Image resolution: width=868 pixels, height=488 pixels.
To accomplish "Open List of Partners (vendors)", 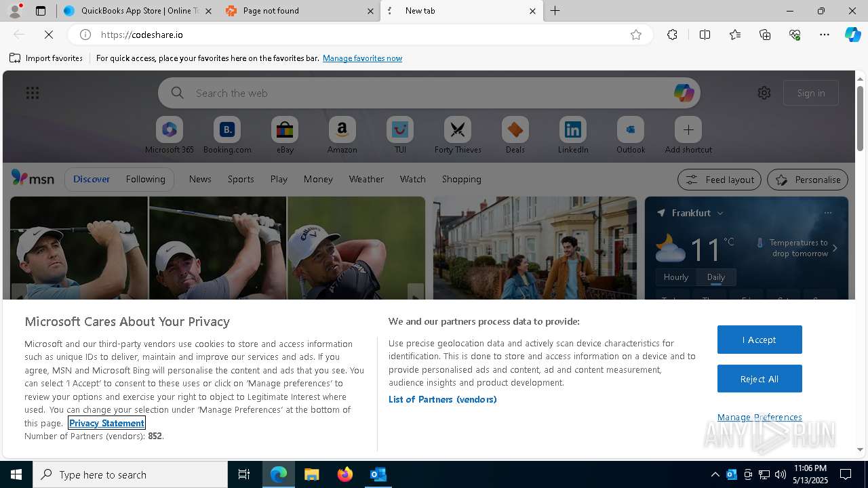I will (x=443, y=399).
